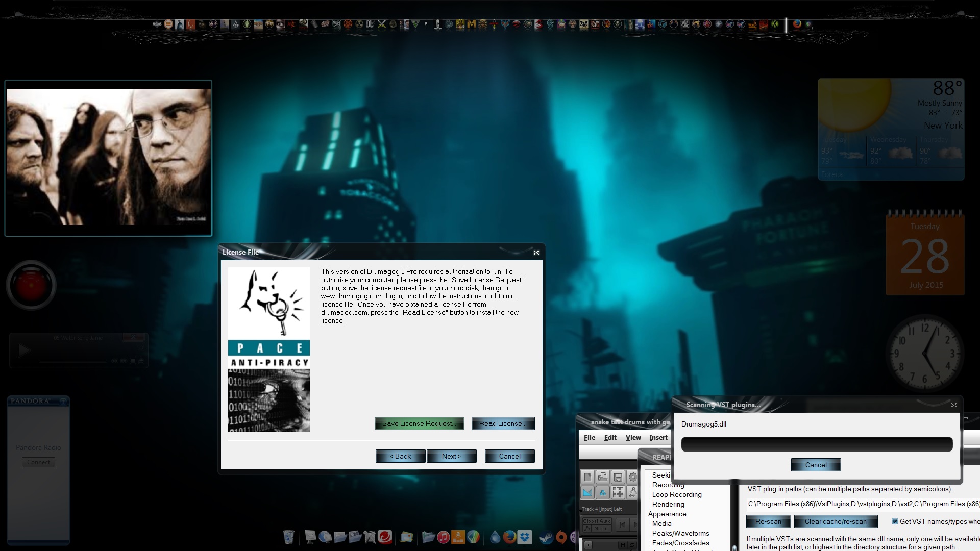Open the View menu in REAPER
Image resolution: width=980 pixels, height=551 pixels.
[633, 437]
